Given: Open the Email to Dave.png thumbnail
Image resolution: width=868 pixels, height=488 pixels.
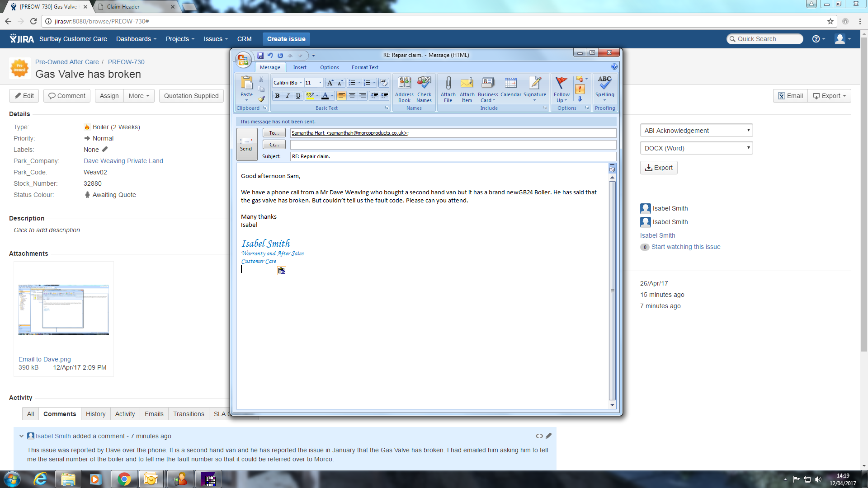Looking at the screenshot, I should coord(63,310).
